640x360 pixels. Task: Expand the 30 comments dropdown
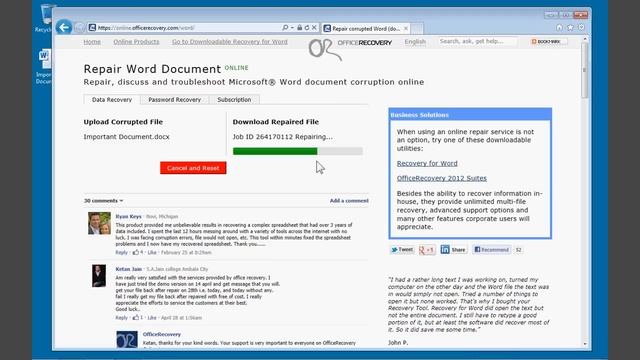(103, 201)
